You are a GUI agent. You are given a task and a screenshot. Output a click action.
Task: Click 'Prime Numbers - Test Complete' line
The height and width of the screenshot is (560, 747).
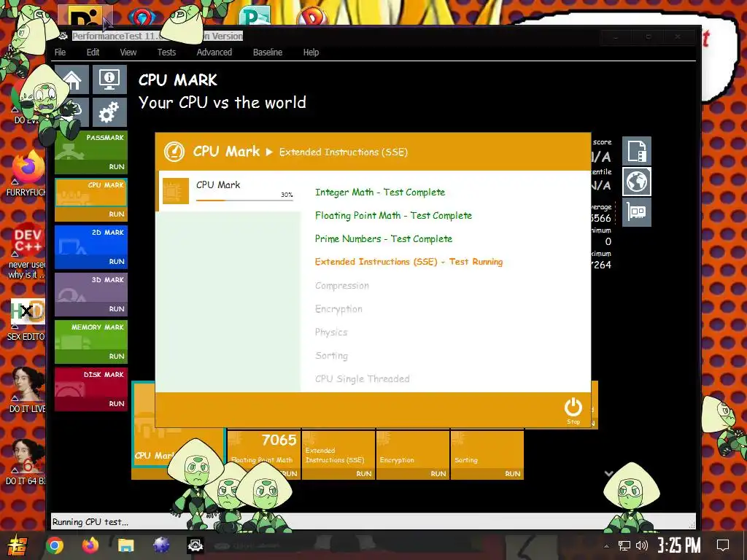point(384,239)
